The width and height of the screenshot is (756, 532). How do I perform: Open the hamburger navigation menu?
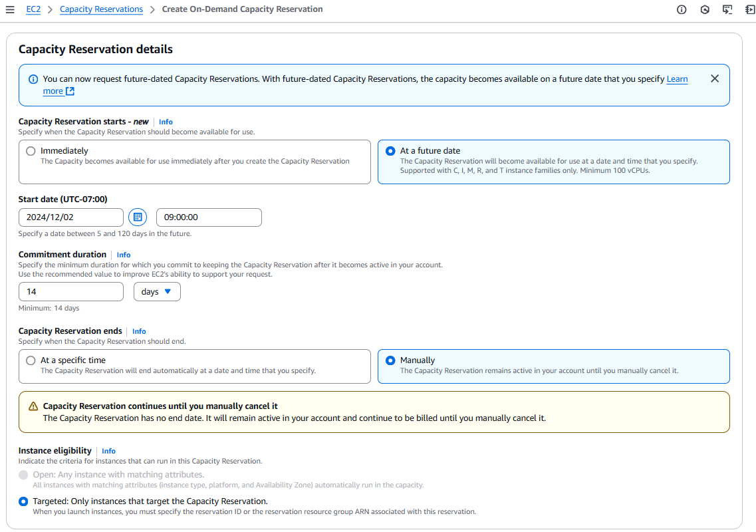coord(10,10)
